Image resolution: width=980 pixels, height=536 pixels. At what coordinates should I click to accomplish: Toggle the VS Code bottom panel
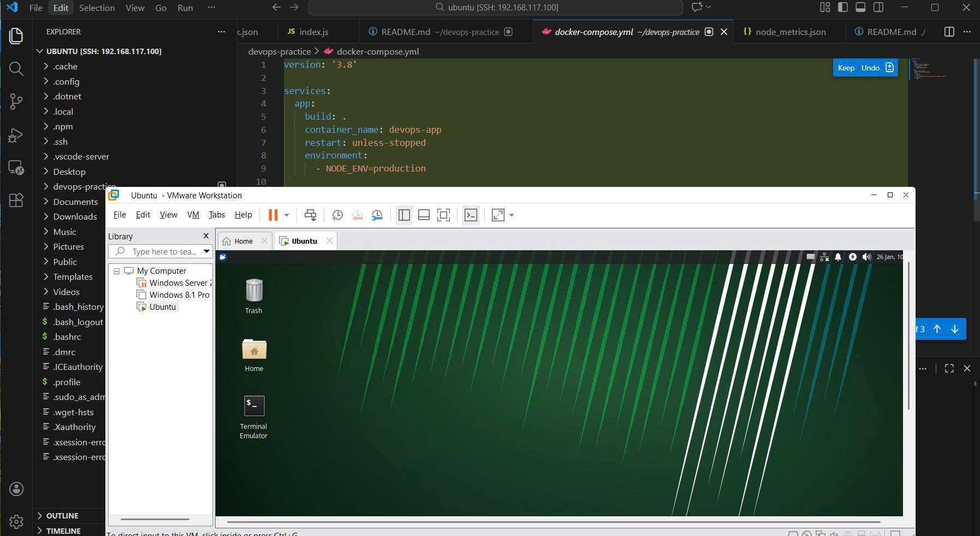point(860,8)
